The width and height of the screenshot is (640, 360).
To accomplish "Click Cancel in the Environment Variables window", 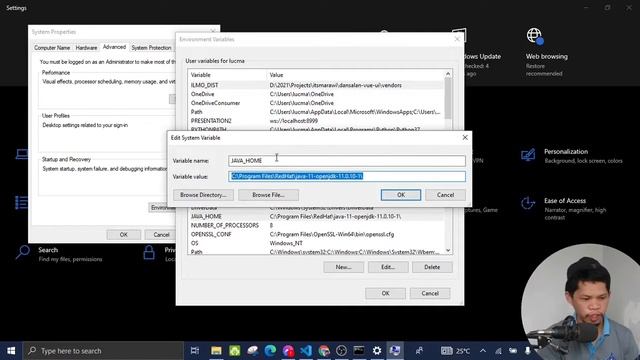I will (430, 293).
